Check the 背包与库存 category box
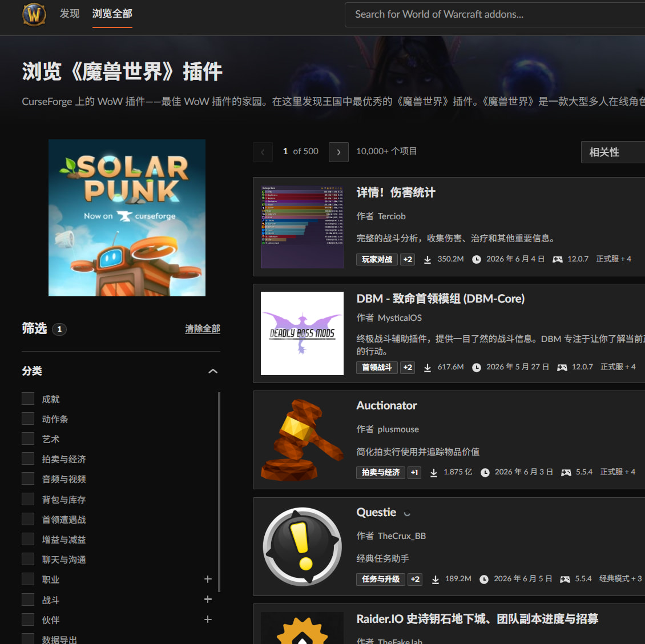Image resolution: width=645 pixels, height=644 pixels. [28, 499]
